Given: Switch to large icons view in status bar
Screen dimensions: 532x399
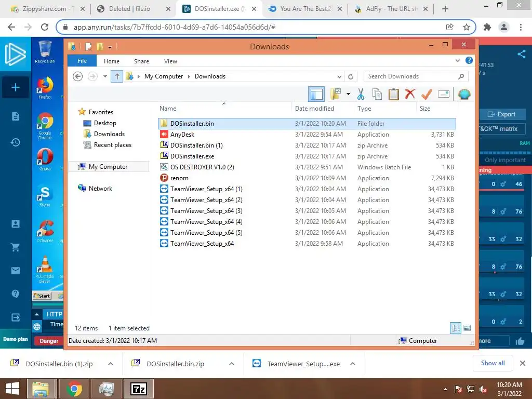Looking at the screenshot, I should pyautogui.click(x=467, y=328).
